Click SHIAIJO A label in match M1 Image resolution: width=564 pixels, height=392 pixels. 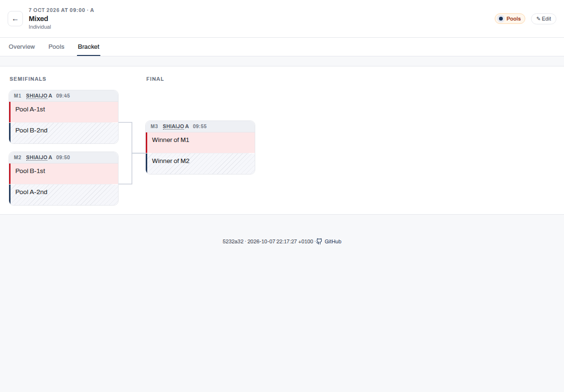[x=39, y=96]
